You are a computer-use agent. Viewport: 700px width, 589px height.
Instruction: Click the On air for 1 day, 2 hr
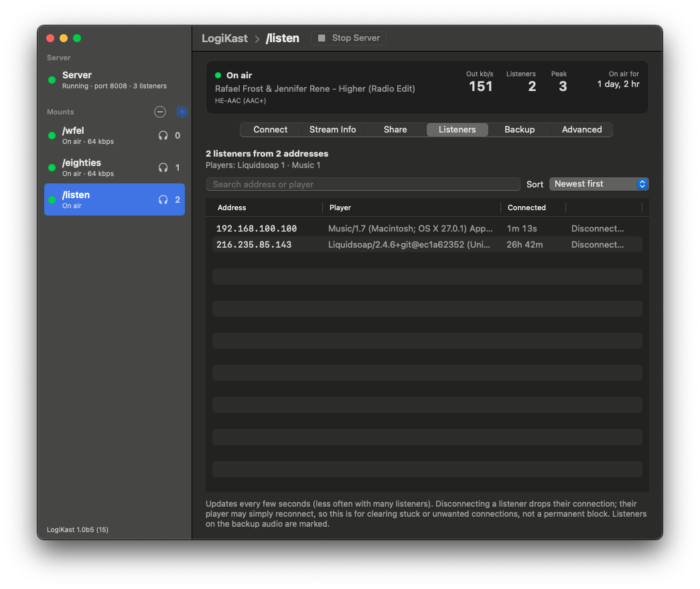[618, 84]
